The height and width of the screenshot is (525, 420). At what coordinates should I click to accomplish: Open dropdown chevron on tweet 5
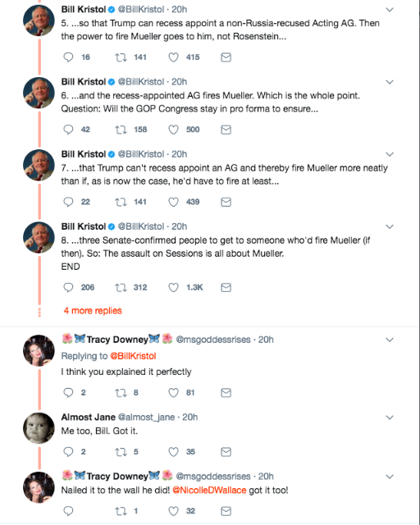390,10
